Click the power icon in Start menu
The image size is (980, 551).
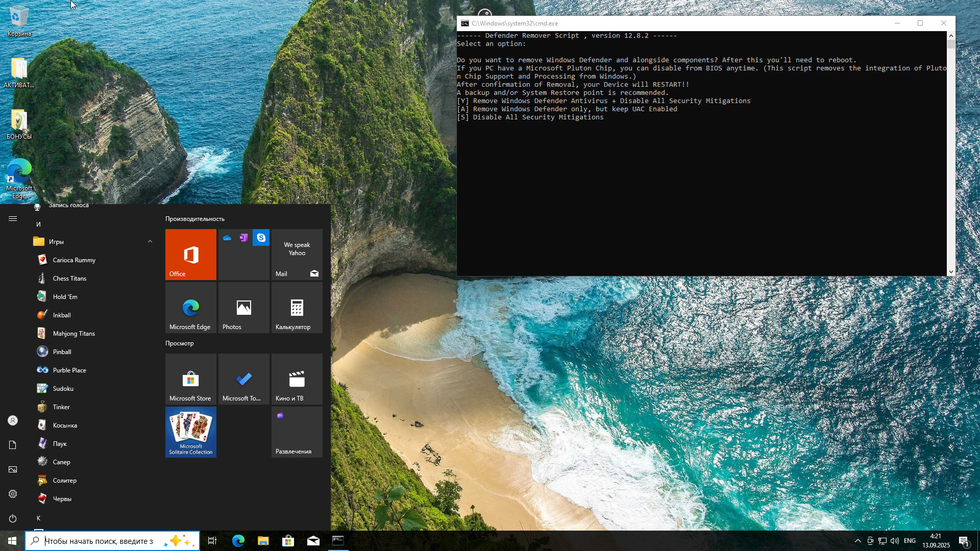(x=13, y=518)
